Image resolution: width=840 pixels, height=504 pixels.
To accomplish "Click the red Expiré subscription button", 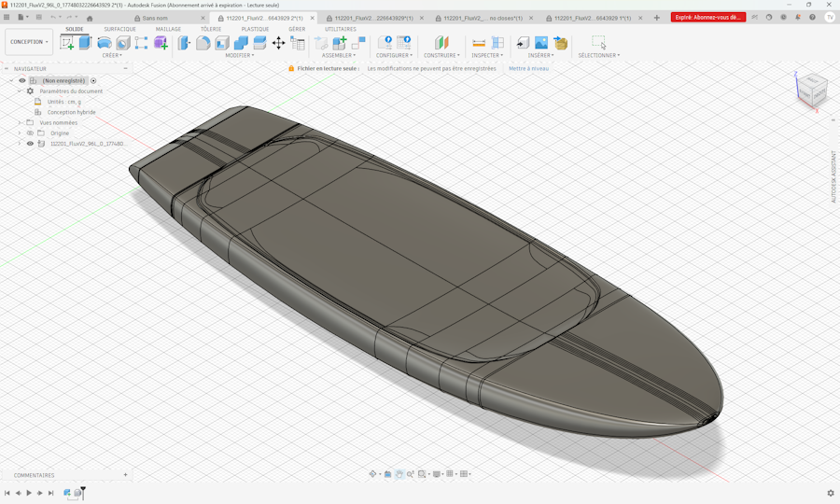I will [707, 18].
